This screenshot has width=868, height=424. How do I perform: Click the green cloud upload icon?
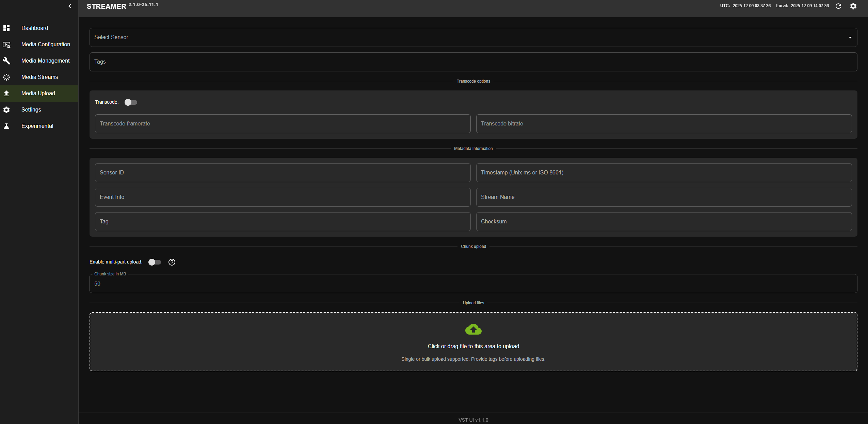[x=473, y=329]
